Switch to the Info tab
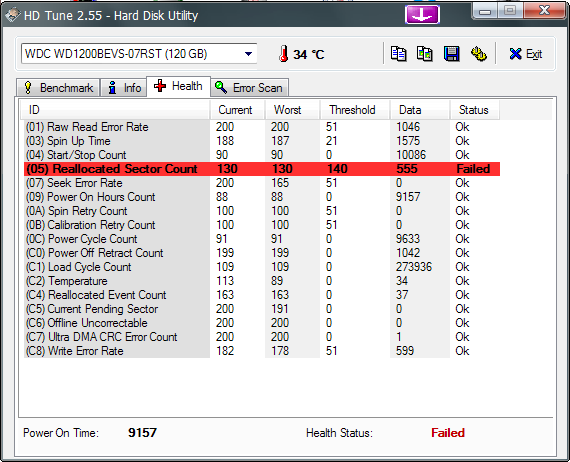This screenshot has height=462, width=570. point(124,88)
